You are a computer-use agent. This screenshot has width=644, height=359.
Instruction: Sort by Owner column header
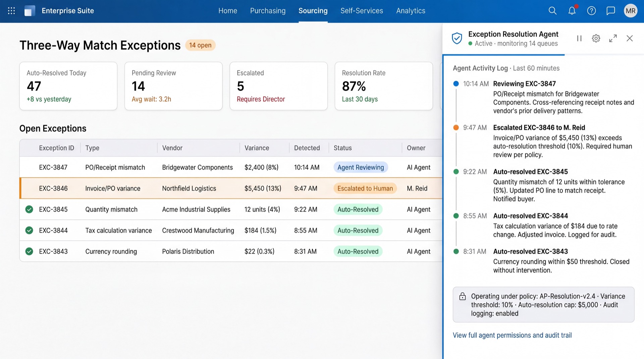(416, 148)
